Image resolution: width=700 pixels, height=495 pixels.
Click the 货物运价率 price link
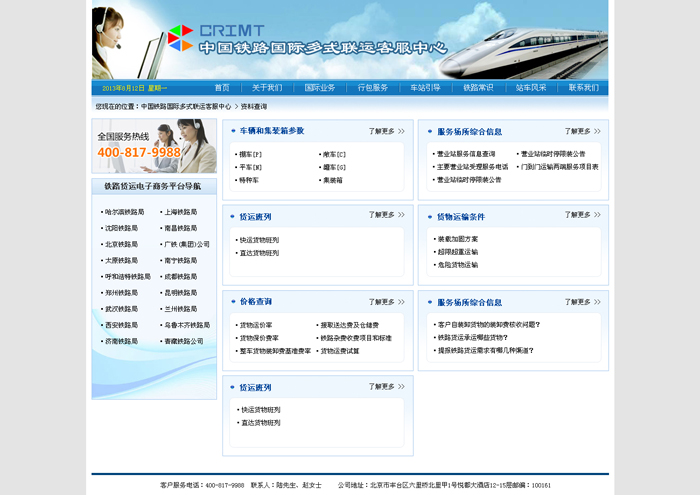tap(255, 325)
